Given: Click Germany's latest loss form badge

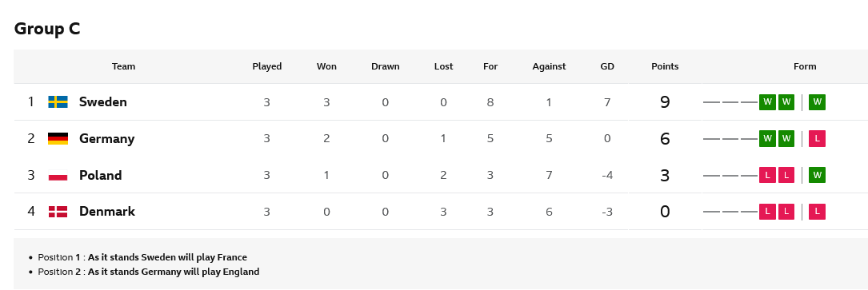Looking at the screenshot, I should point(817,138).
